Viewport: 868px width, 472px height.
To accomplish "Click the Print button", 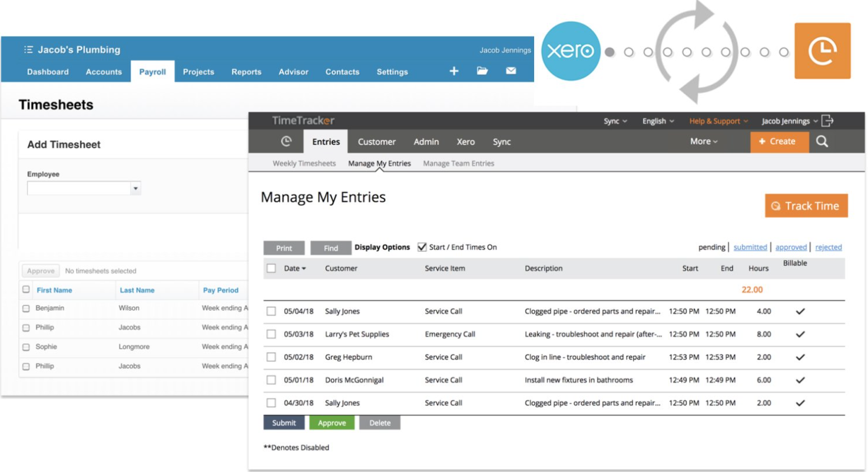I will 284,248.
